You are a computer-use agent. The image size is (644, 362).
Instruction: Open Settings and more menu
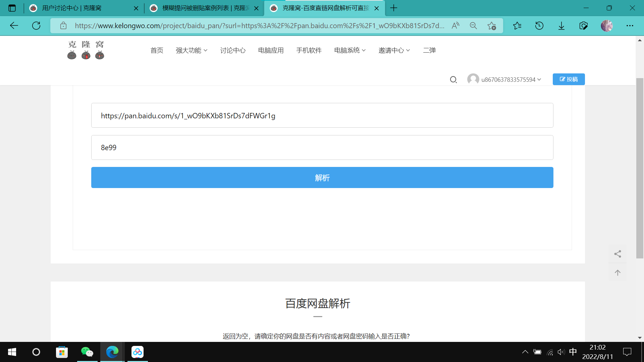pos(630,25)
